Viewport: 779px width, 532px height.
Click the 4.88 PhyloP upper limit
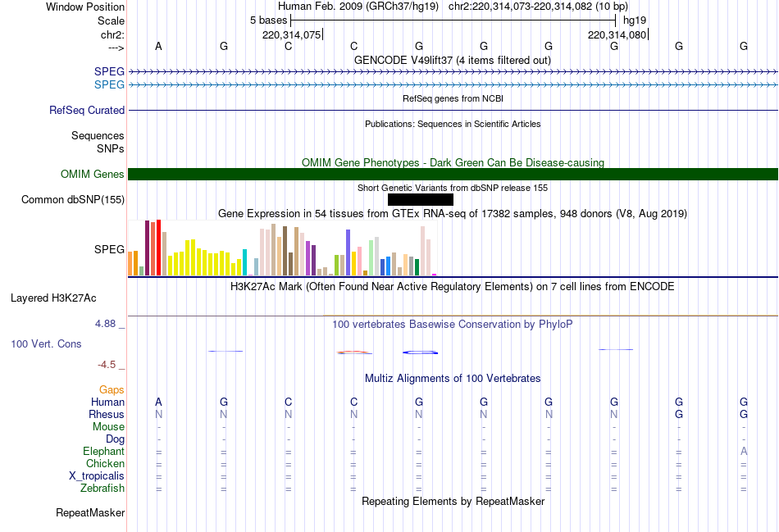pos(105,324)
